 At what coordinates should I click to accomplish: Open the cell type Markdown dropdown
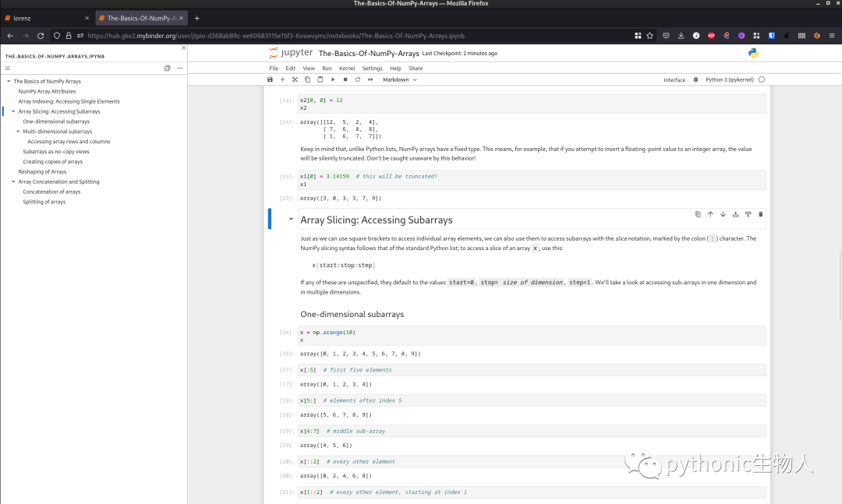pyautogui.click(x=399, y=79)
